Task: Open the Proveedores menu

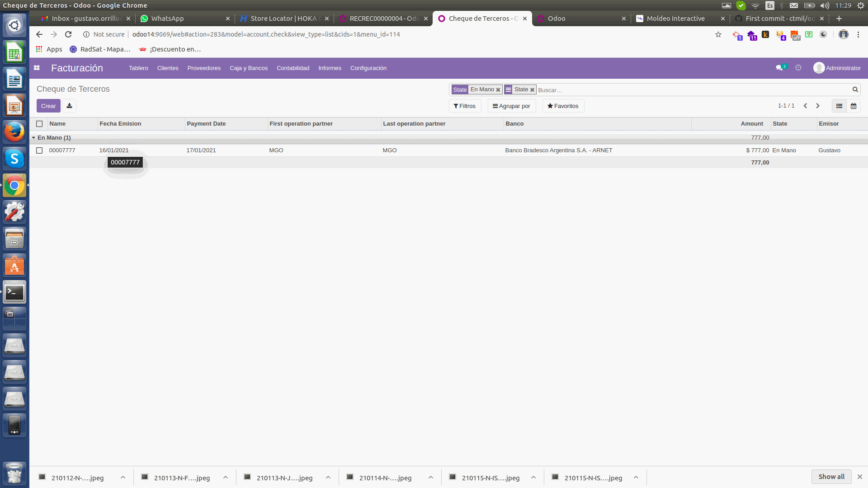Action: coord(204,68)
